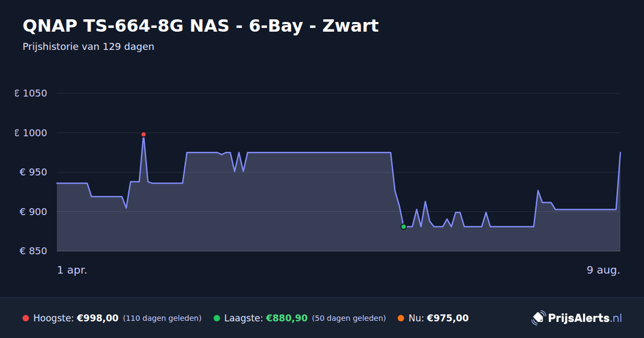Click the green lowest-price marker on the chart
Image resolution: width=644 pixels, height=338 pixels.
[404, 226]
